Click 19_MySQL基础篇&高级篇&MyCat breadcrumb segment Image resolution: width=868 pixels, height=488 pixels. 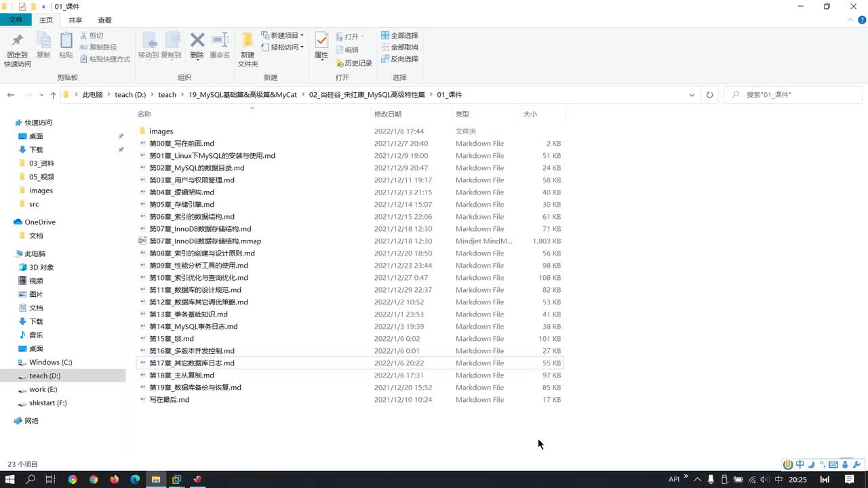pos(243,95)
